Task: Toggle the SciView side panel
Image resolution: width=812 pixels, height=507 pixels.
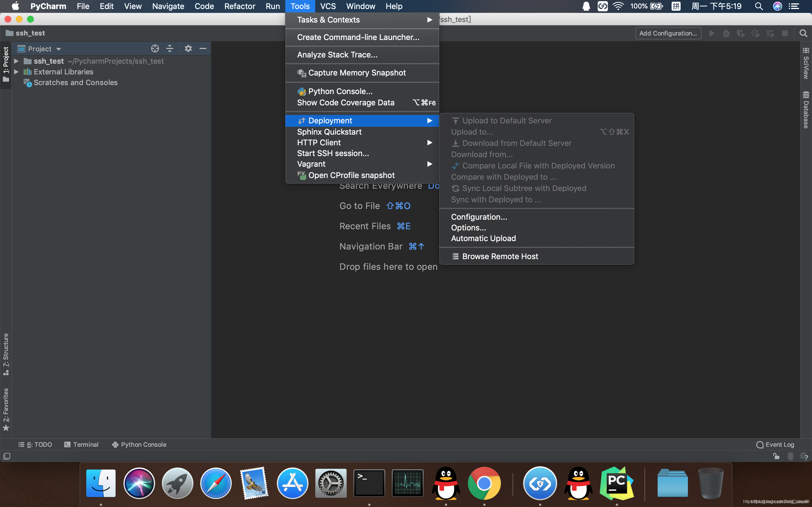Action: [806, 64]
